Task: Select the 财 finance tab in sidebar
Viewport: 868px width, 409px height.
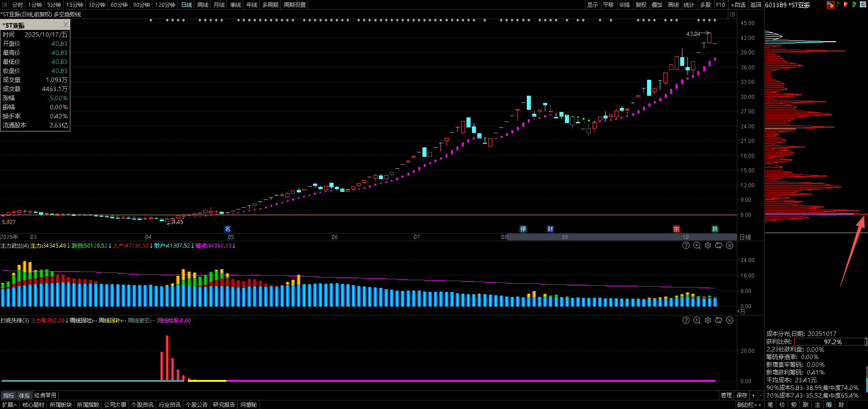Action: (841, 404)
